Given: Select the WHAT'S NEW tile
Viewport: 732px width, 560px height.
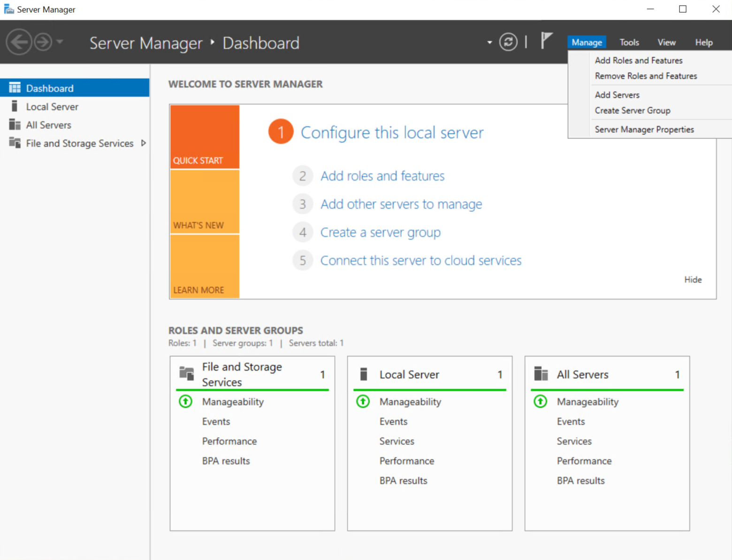Looking at the screenshot, I should point(205,201).
